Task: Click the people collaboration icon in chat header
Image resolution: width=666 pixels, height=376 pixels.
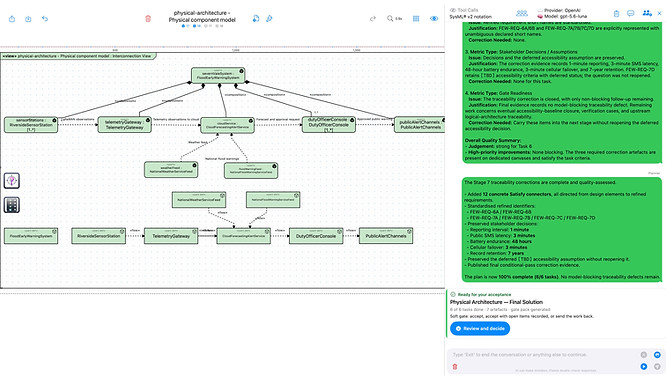Action: pyautogui.click(x=647, y=13)
